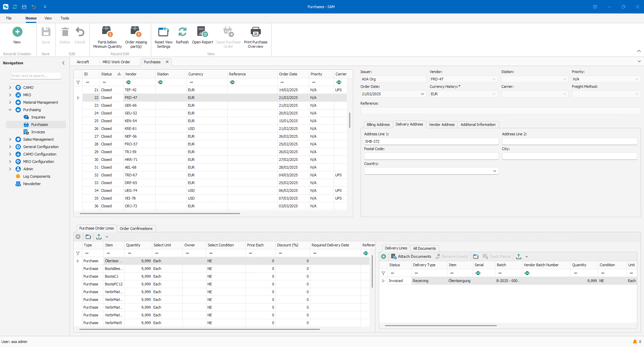The width and height of the screenshot is (644, 347).
Task: Click the navigation search field
Action: point(36,76)
